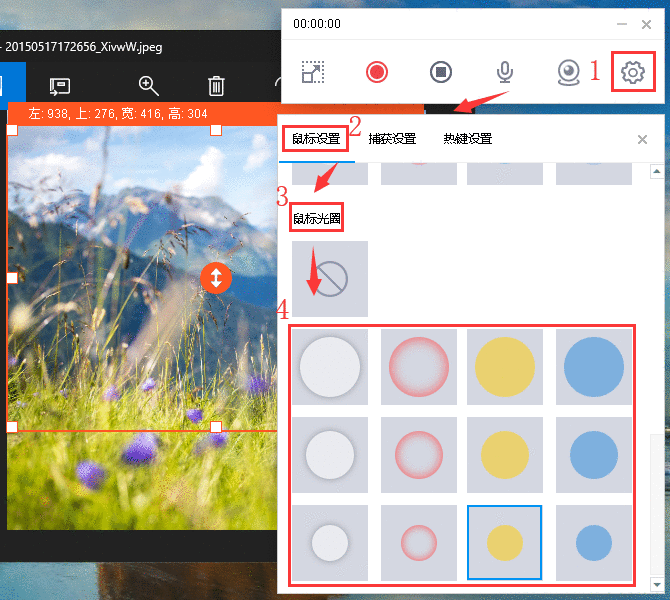Click the region selection icon in recorder toolbar
Screen dimensions: 670x600
click(x=313, y=72)
